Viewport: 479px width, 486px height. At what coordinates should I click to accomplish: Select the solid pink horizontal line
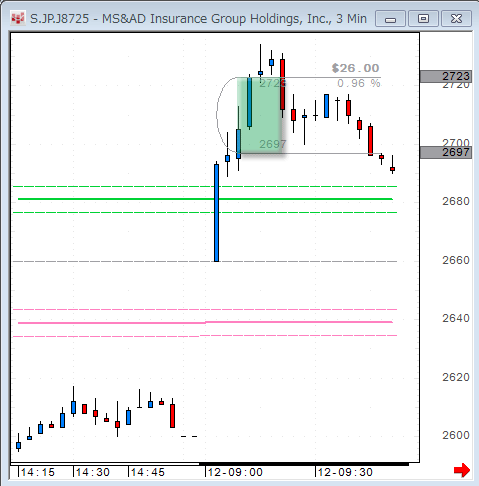[x=205, y=323]
